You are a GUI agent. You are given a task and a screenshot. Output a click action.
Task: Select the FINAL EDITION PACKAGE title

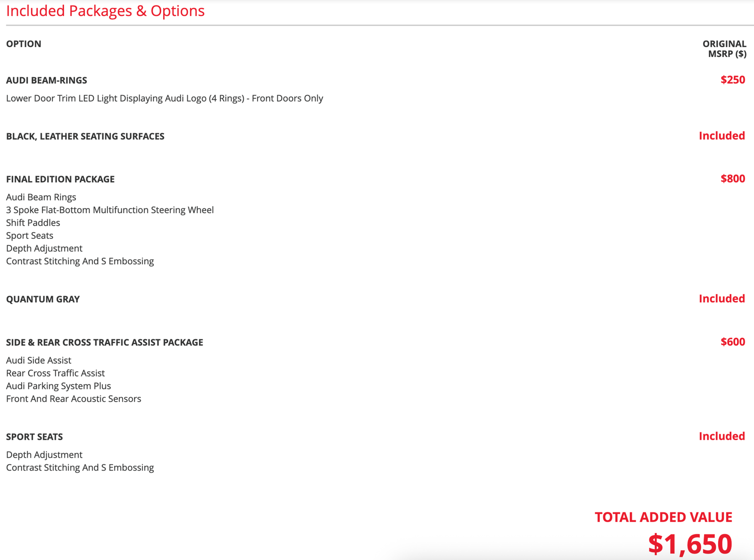60,179
